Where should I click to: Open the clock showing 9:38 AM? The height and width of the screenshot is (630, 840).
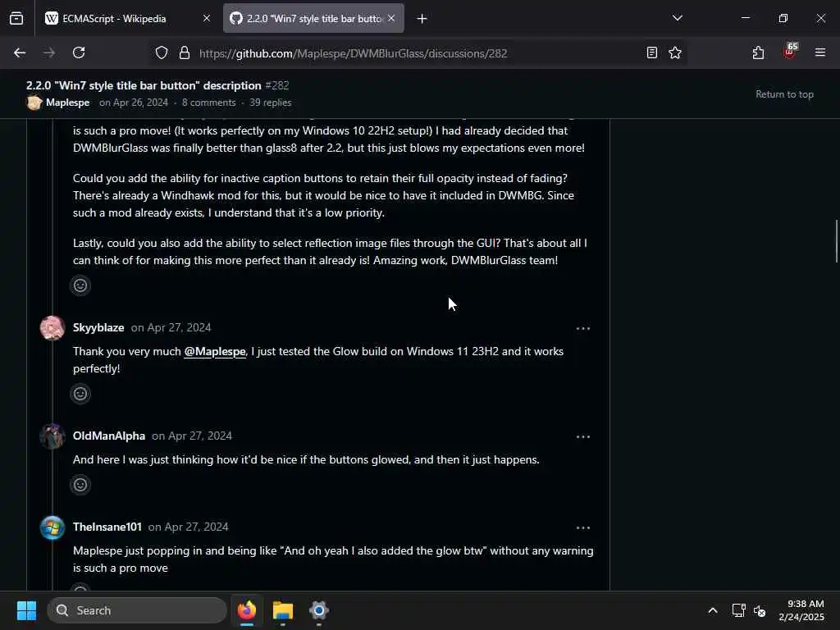(x=801, y=610)
